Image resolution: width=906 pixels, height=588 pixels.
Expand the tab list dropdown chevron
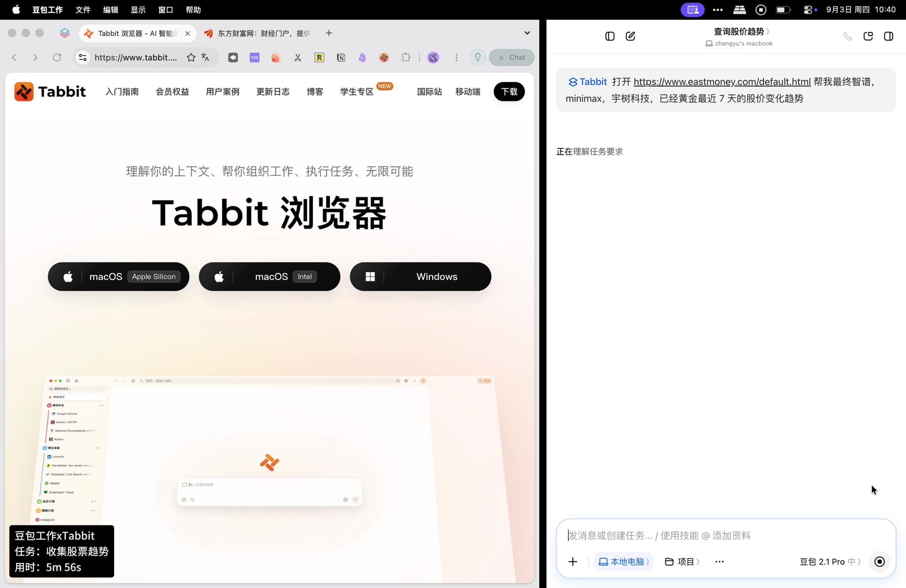(x=527, y=33)
